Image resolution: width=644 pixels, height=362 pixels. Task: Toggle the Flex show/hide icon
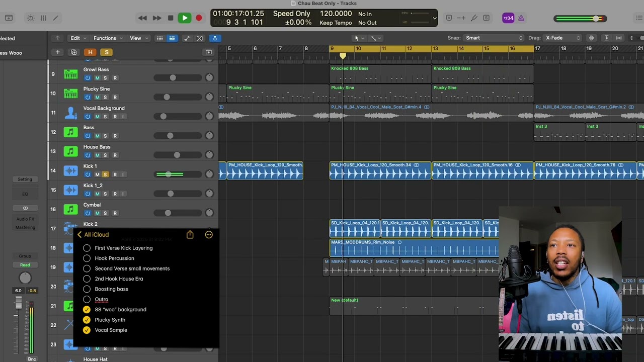pyautogui.click(x=200, y=38)
